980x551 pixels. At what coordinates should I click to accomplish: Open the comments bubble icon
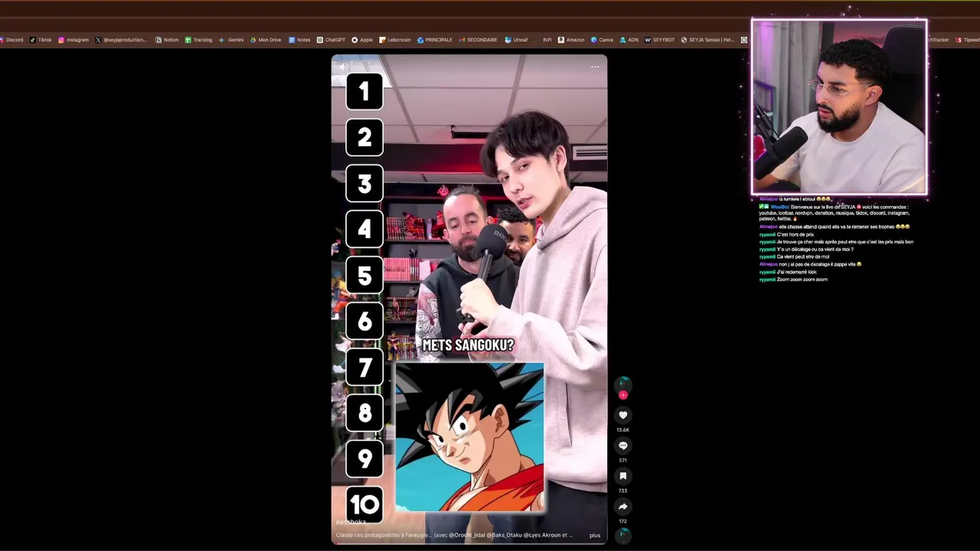pos(622,445)
